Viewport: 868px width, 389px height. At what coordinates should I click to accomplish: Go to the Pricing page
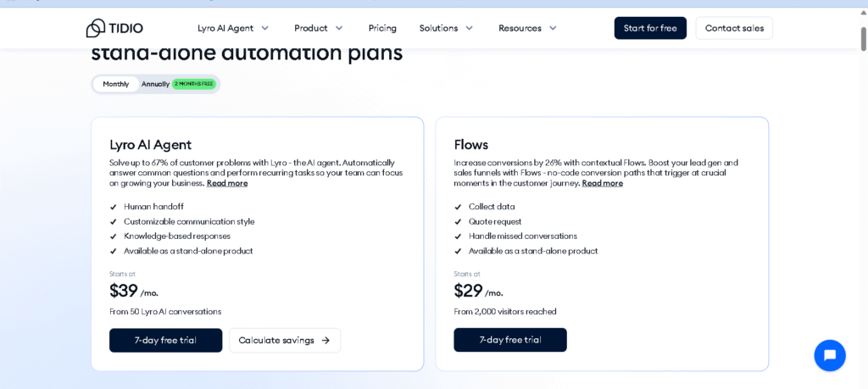pos(382,28)
